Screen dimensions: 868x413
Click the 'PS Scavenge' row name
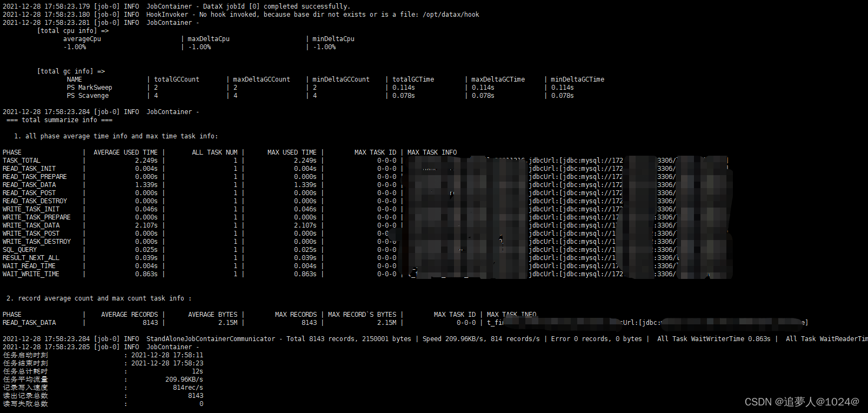pyautogui.click(x=88, y=96)
